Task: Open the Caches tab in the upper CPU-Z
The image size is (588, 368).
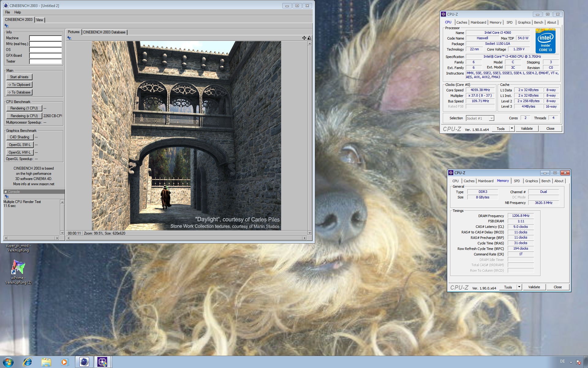Action: (x=462, y=22)
